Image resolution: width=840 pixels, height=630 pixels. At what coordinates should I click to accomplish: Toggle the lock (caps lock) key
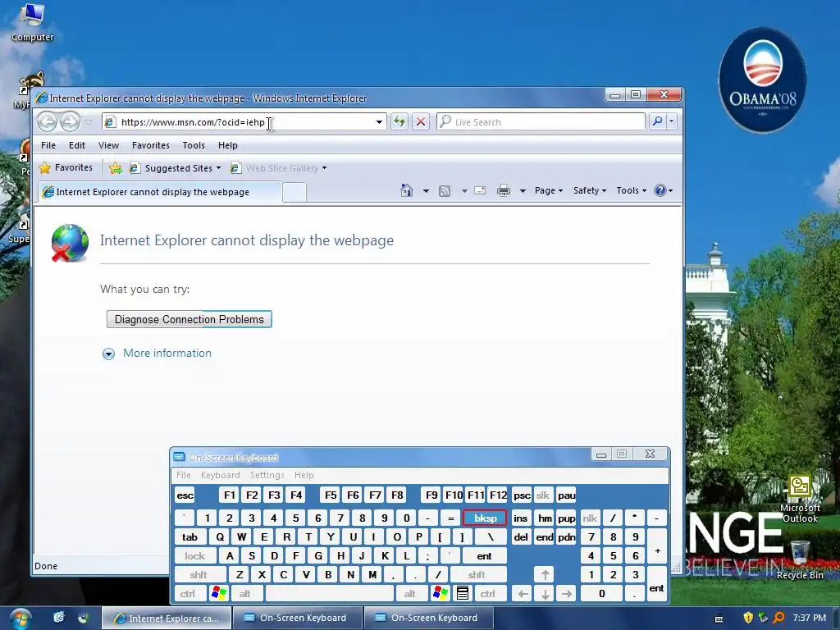(195, 556)
